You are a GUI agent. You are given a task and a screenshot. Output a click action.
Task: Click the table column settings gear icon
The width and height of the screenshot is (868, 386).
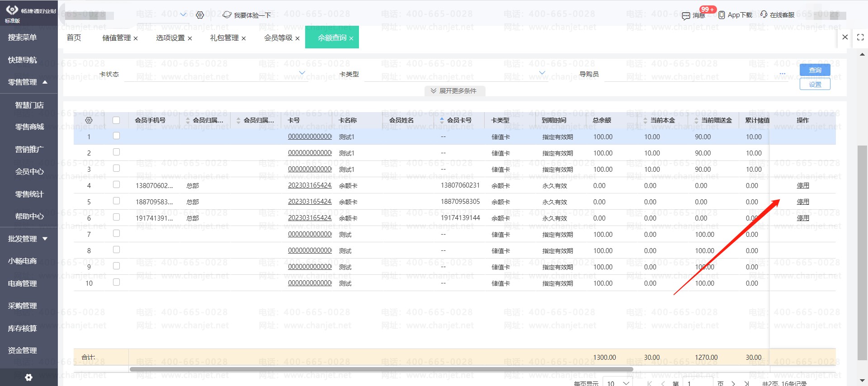click(89, 120)
